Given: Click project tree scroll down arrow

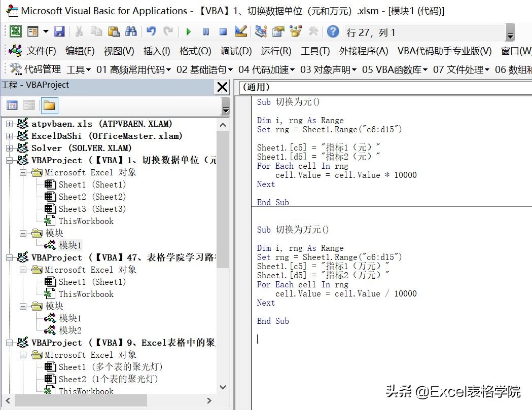Looking at the screenshot, I should 223,387.
